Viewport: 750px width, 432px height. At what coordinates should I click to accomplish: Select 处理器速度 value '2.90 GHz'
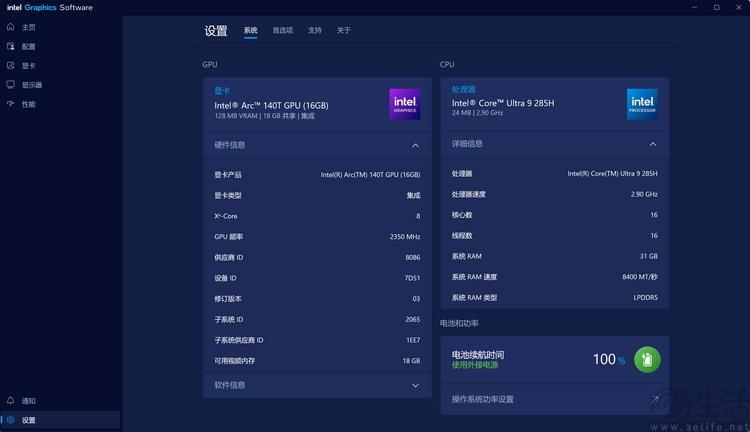tap(644, 194)
